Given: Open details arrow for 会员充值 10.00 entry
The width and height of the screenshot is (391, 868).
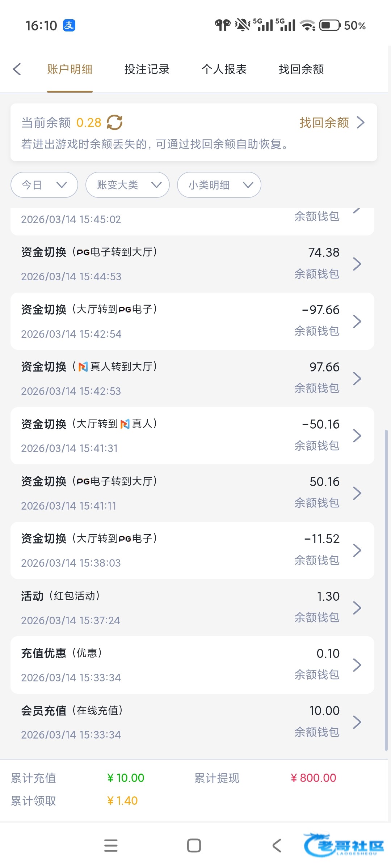Looking at the screenshot, I should [x=357, y=722].
